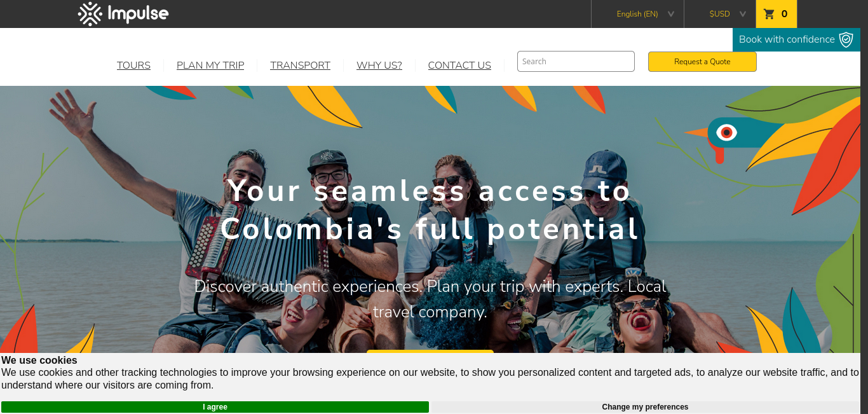Image resolution: width=868 pixels, height=414 pixels.
Task: Expand the $USD currency selector
Action: tap(720, 14)
